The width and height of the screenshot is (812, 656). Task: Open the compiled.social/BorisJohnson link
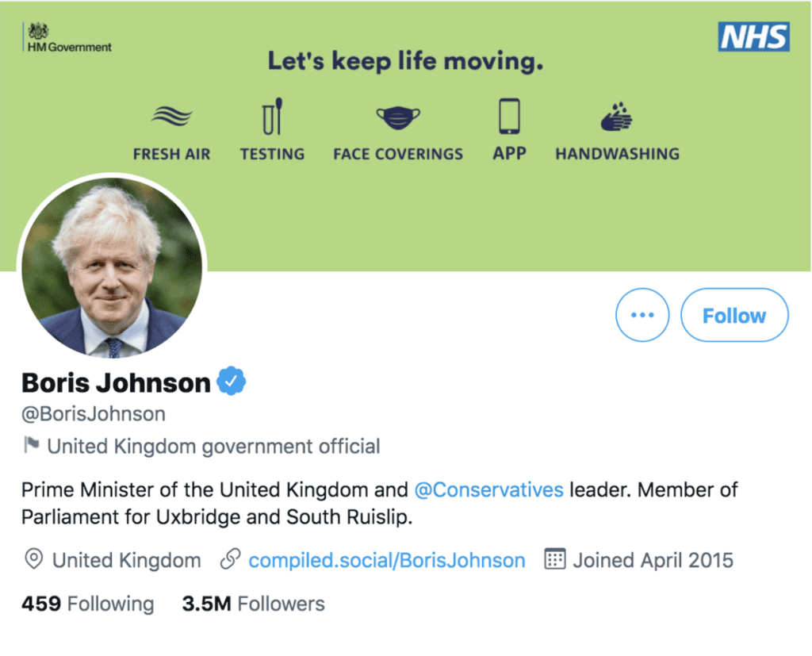[x=386, y=560]
